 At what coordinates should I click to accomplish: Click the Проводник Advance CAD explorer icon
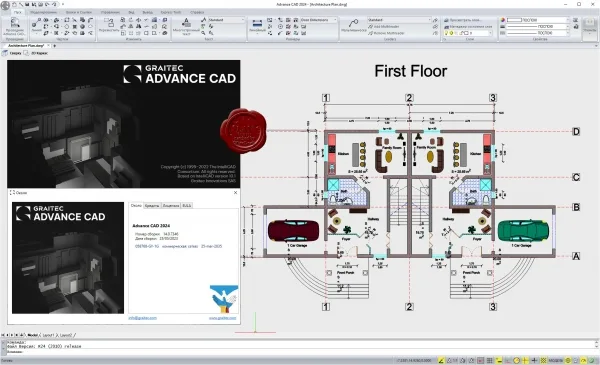tap(14, 25)
